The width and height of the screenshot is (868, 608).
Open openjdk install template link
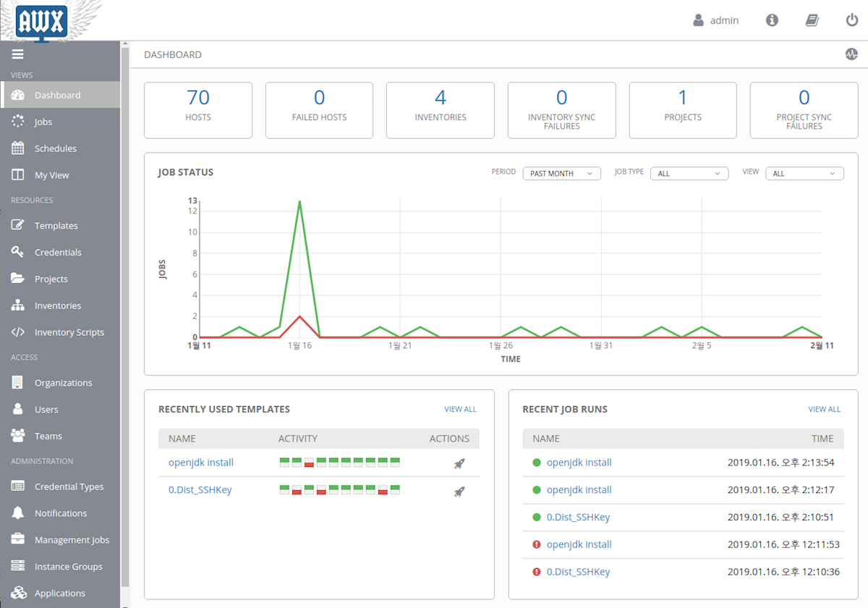point(201,463)
